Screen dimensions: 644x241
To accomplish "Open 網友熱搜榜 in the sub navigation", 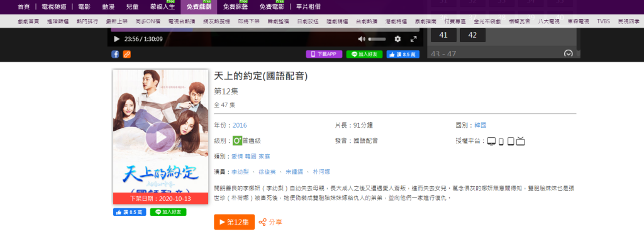I will point(216,21).
